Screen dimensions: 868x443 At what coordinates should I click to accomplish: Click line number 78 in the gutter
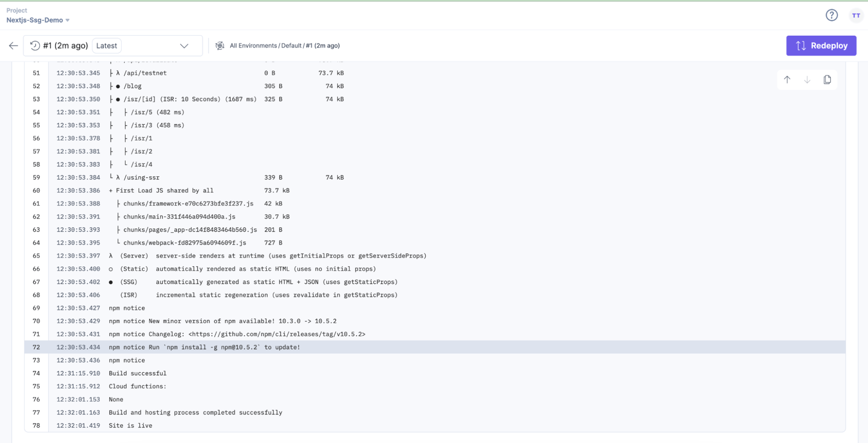click(x=36, y=425)
